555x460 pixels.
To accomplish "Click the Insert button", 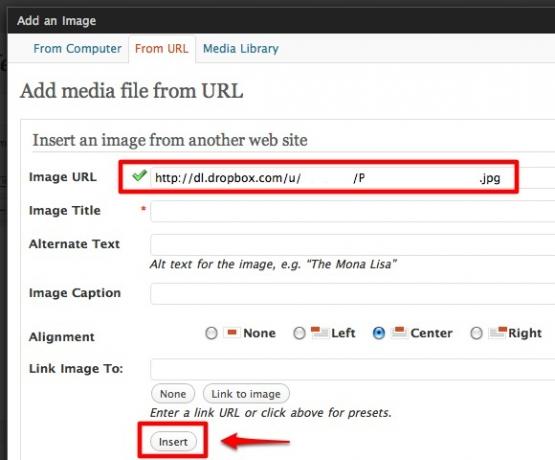I will coord(173,442).
